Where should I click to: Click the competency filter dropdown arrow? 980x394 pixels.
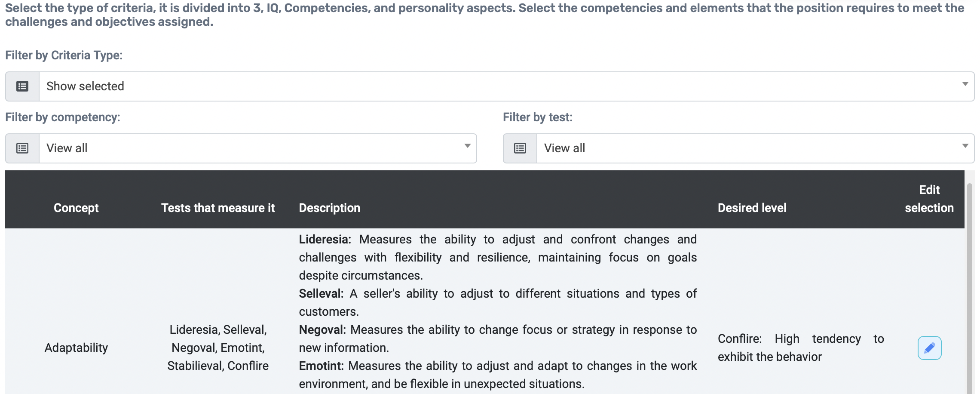click(x=467, y=146)
